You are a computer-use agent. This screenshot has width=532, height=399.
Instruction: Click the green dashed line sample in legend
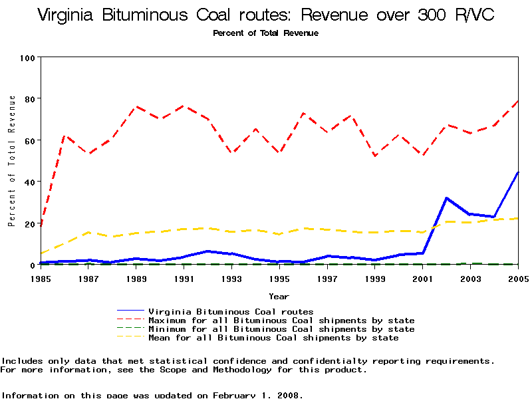coord(130,329)
